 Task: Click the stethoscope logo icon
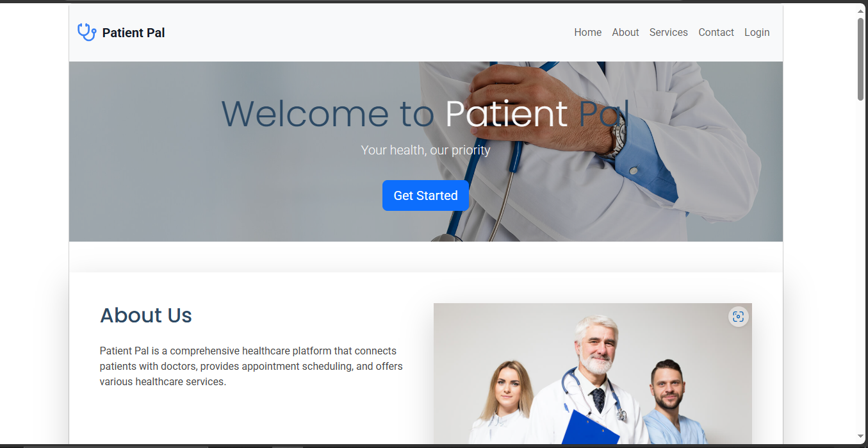(86, 32)
